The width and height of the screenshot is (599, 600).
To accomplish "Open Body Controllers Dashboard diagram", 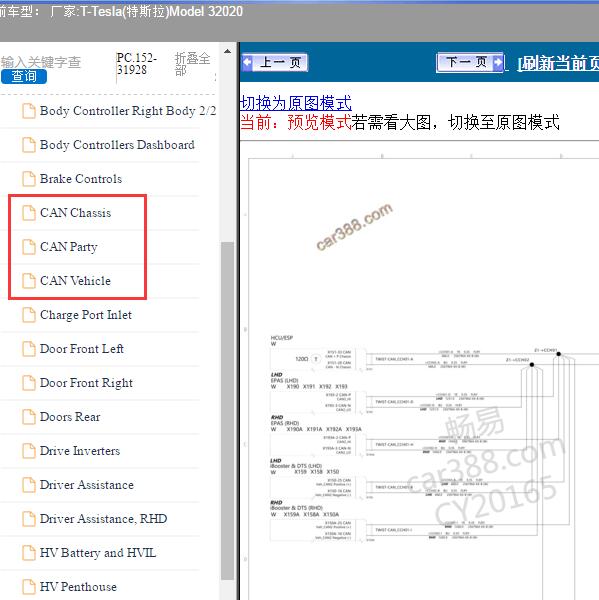I will pyautogui.click(x=117, y=145).
